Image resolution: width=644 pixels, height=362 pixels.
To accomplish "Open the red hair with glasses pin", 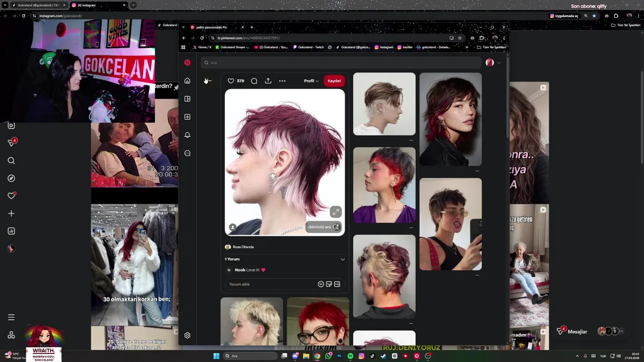I will click(x=318, y=321).
